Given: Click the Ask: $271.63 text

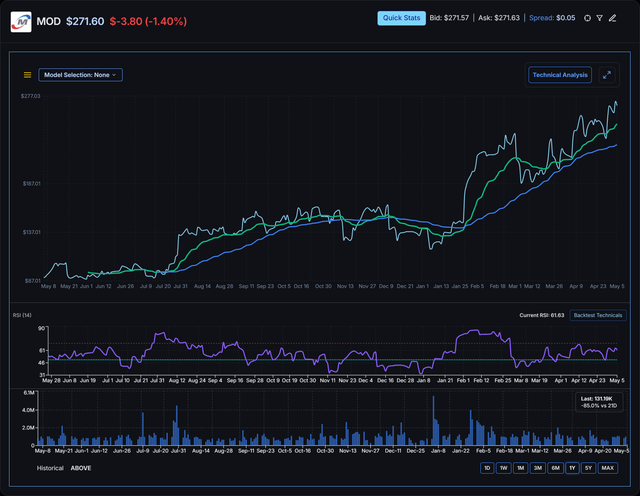Looking at the screenshot, I should click(499, 18).
